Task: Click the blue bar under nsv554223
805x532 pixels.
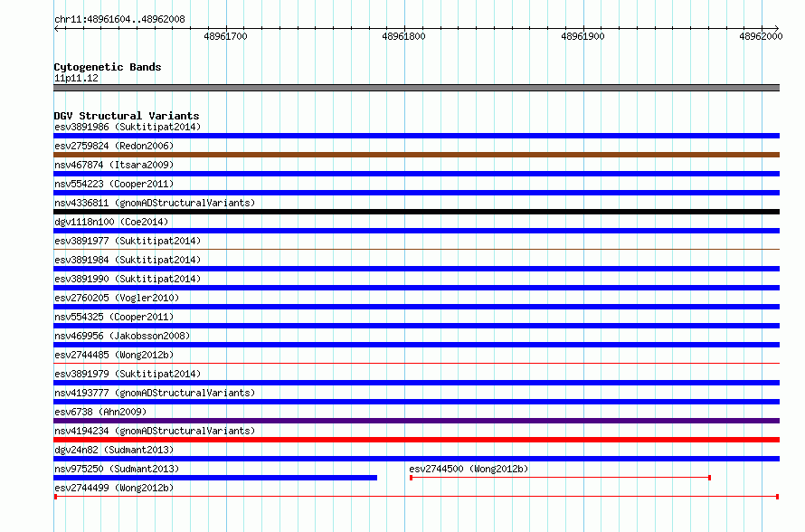Action: pyautogui.click(x=416, y=193)
